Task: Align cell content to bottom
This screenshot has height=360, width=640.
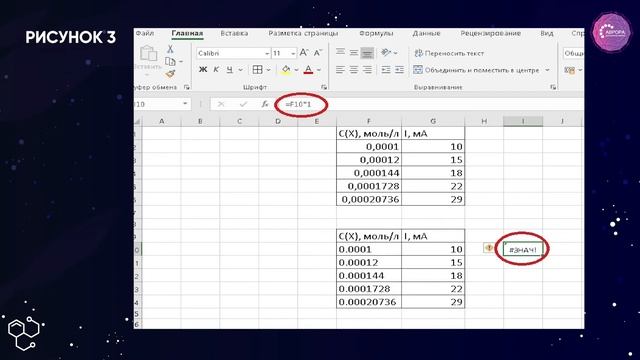Action: [x=367, y=52]
